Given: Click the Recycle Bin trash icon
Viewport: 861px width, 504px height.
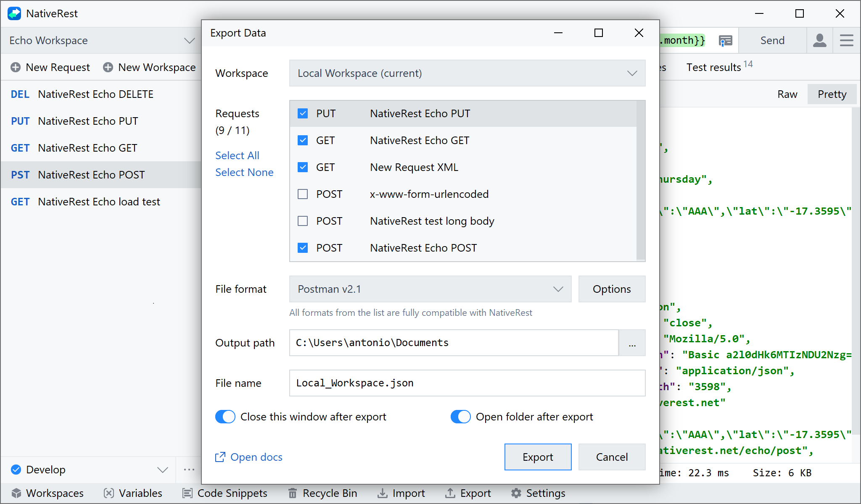Looking at the screenshot, I should 293,493.
